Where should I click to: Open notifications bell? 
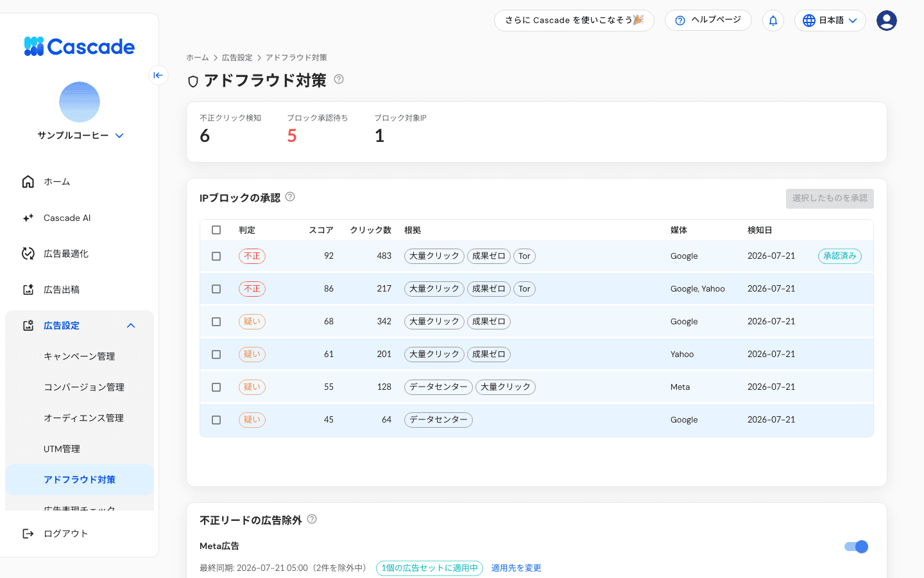[773, 21]
